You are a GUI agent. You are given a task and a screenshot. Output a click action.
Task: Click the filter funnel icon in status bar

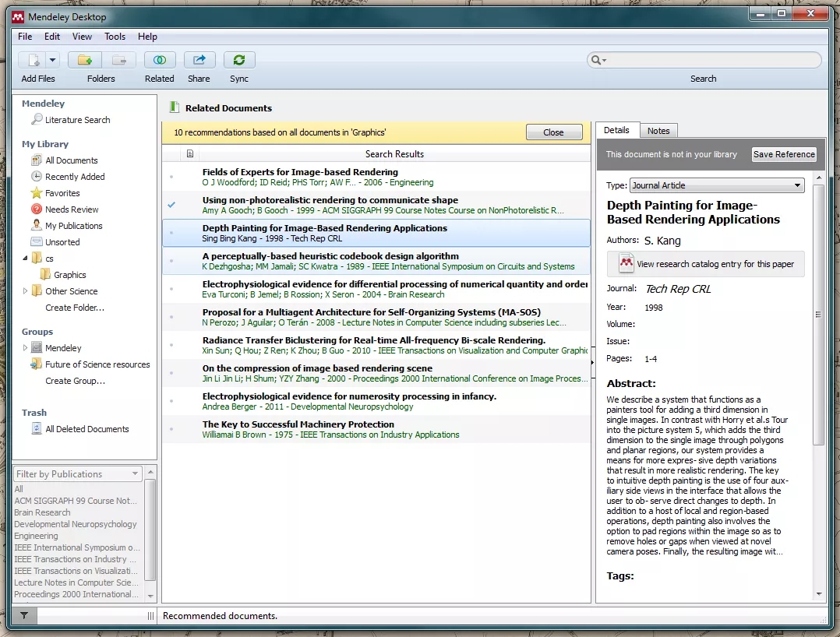click(x=24, y=616)
